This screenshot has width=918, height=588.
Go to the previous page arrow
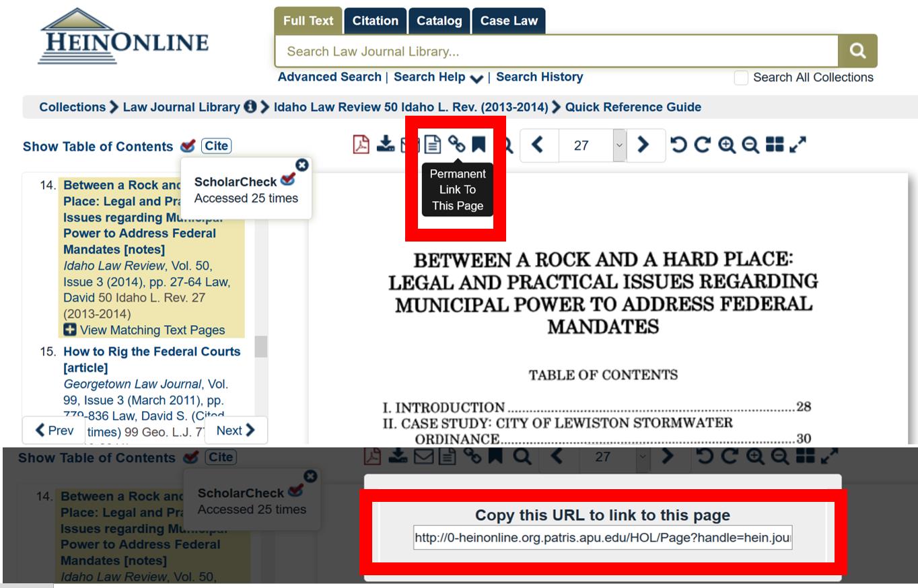tap(538, 145)
